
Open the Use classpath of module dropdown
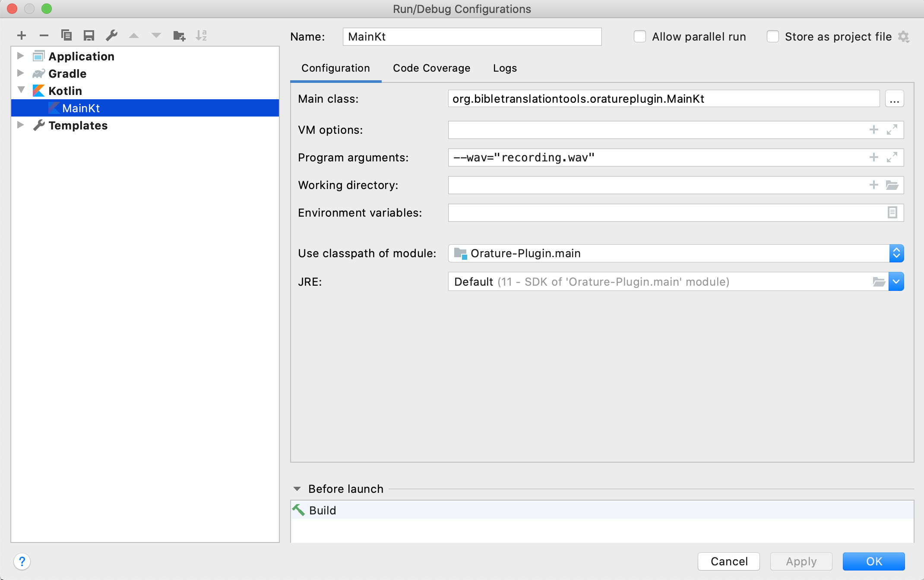click(x=896, y=253)
